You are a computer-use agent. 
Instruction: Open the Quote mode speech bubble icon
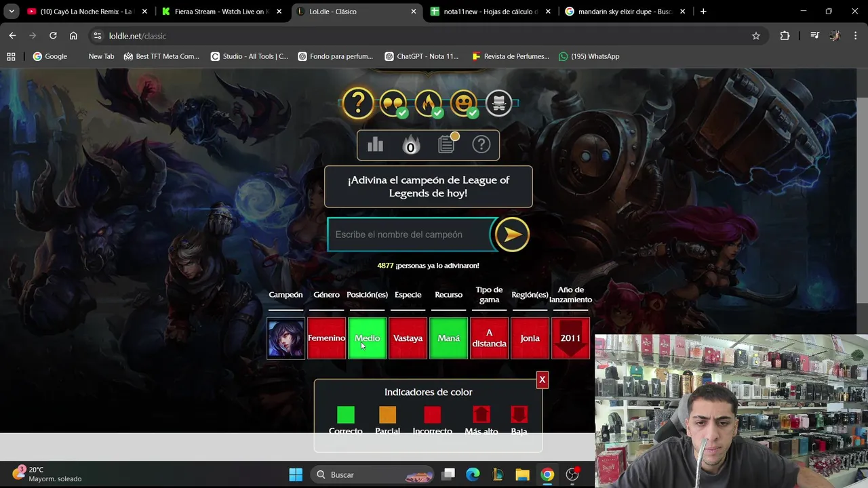coord(393,104)
